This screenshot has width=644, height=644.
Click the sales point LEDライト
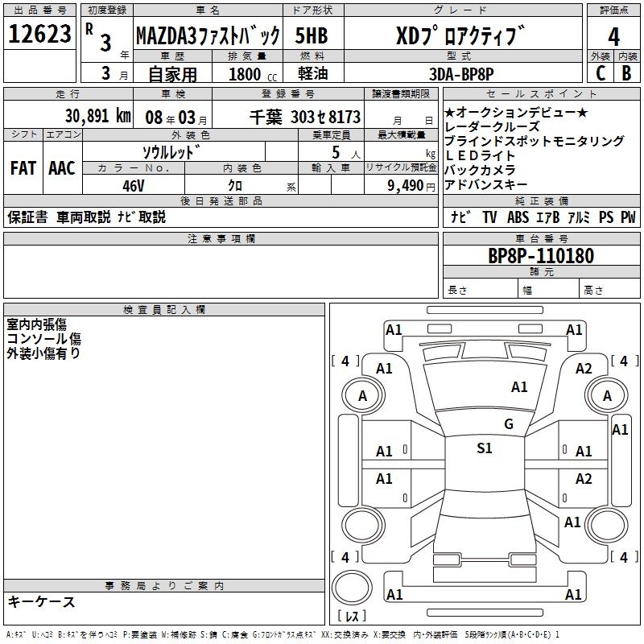480,155
